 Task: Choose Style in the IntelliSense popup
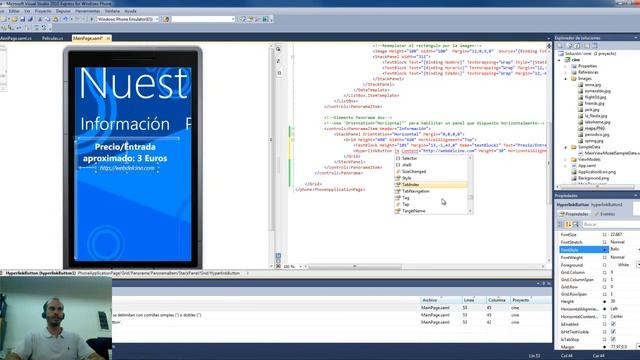(x=407, y=178)
